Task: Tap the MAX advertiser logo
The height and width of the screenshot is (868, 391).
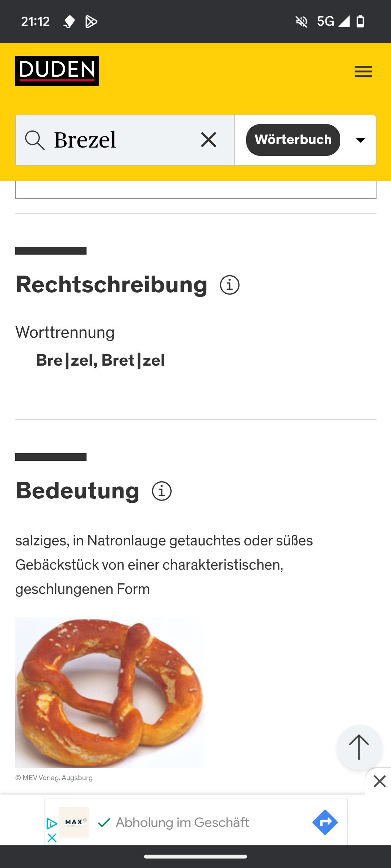Action: tap(74, 822)
